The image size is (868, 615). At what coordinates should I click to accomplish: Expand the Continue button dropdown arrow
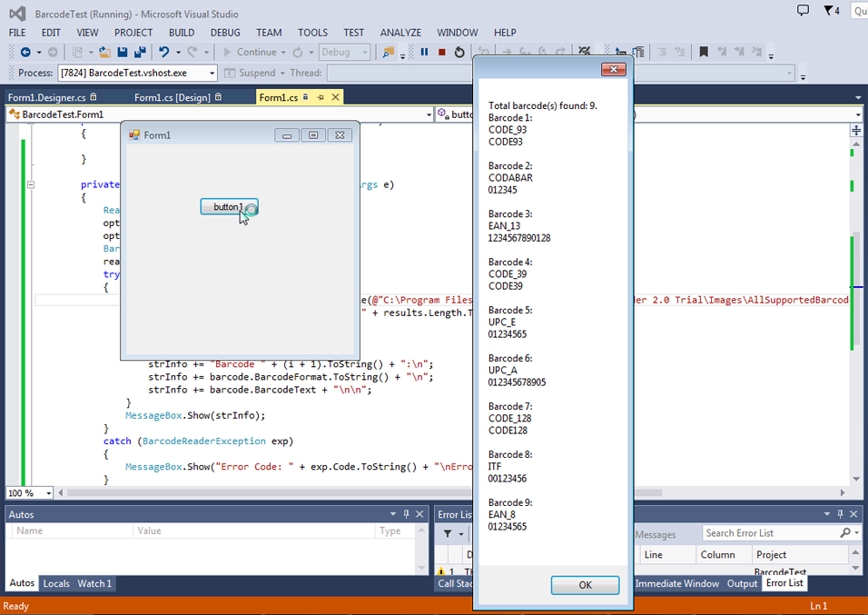283,53
